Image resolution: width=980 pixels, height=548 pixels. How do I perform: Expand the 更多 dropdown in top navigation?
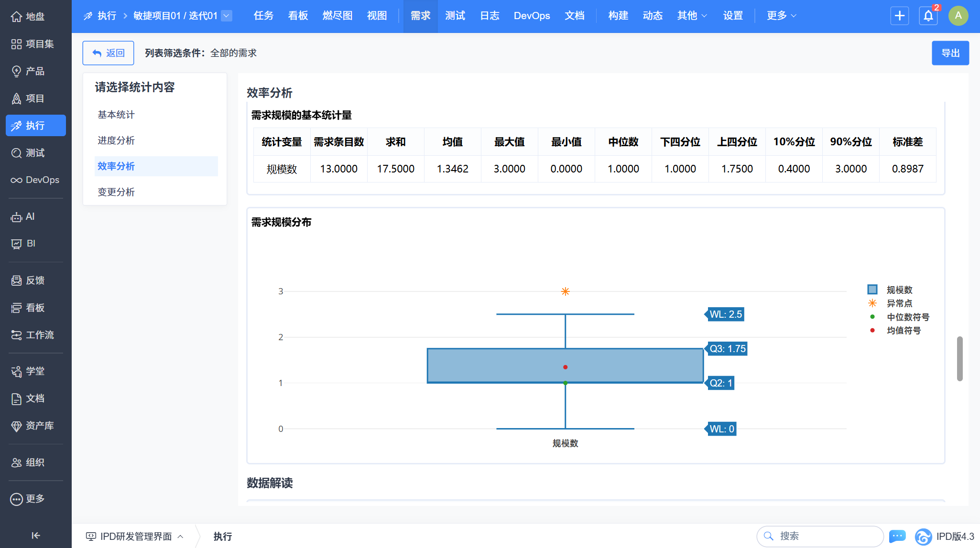pos(781,16)
